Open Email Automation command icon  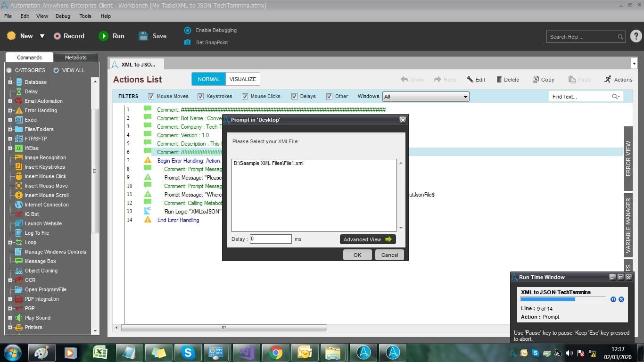[19, 101]
